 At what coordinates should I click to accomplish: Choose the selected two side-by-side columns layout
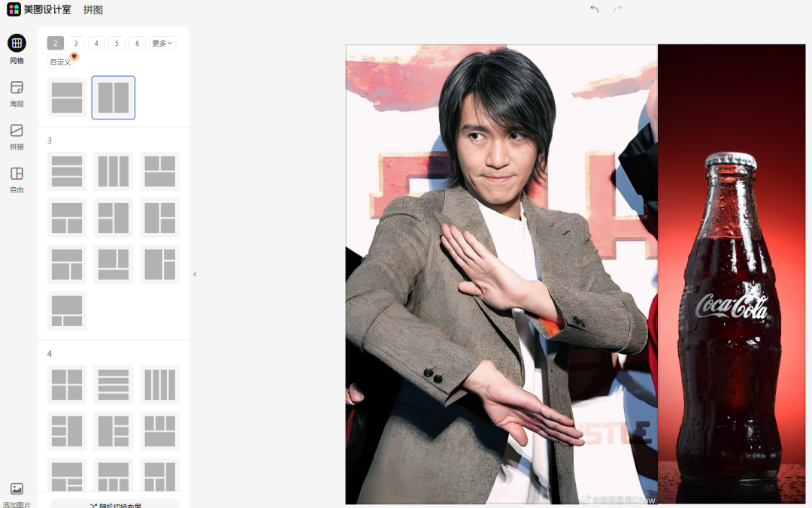click(x=114, y=98)
